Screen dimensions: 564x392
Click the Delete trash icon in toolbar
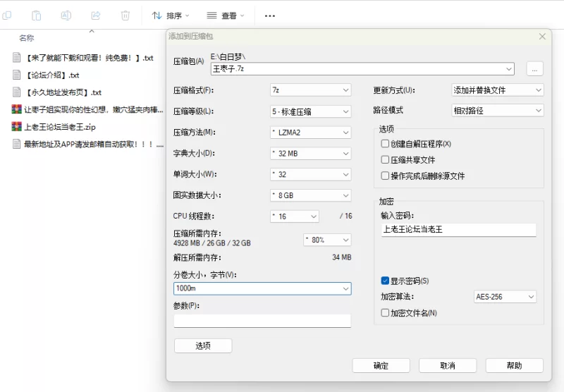[x=125, y=15]
